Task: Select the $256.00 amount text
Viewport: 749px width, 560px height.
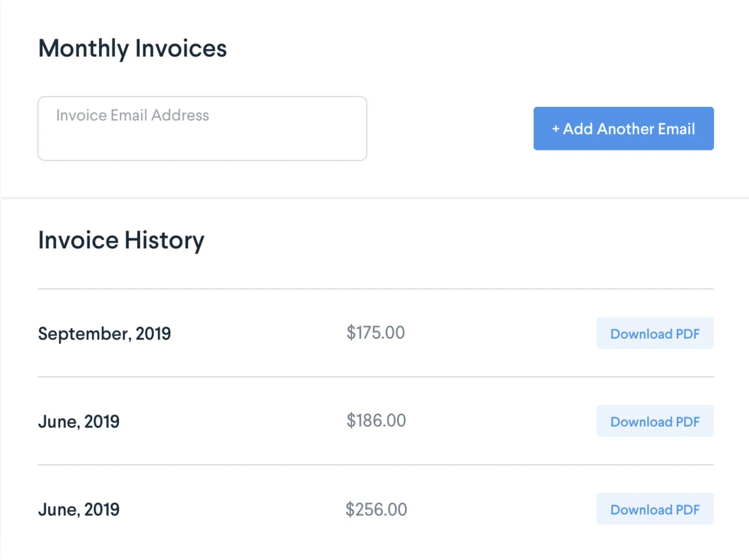Action: [376, 509]
